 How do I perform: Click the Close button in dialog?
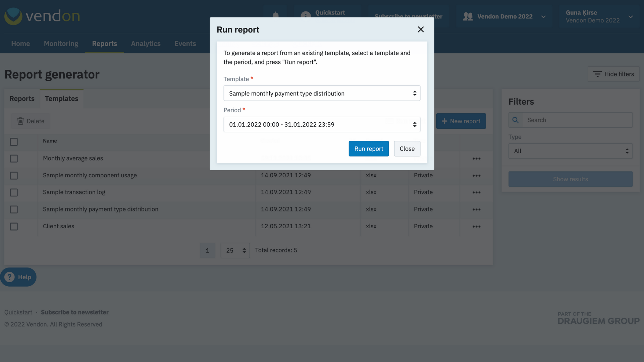point(407,148)
